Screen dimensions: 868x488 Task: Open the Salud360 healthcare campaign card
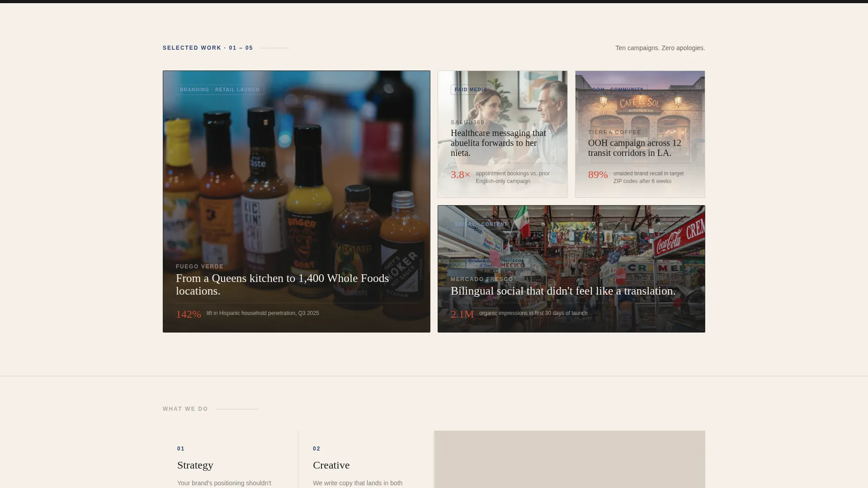pyautogui.click(x=503, y=134)
